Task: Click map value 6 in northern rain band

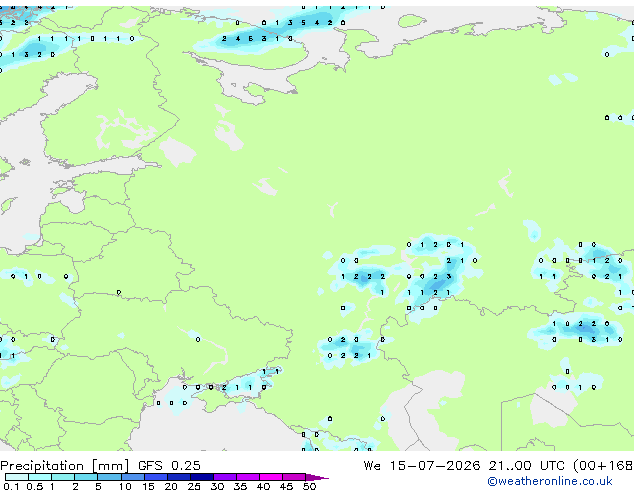Action: (x=251, y=39)
